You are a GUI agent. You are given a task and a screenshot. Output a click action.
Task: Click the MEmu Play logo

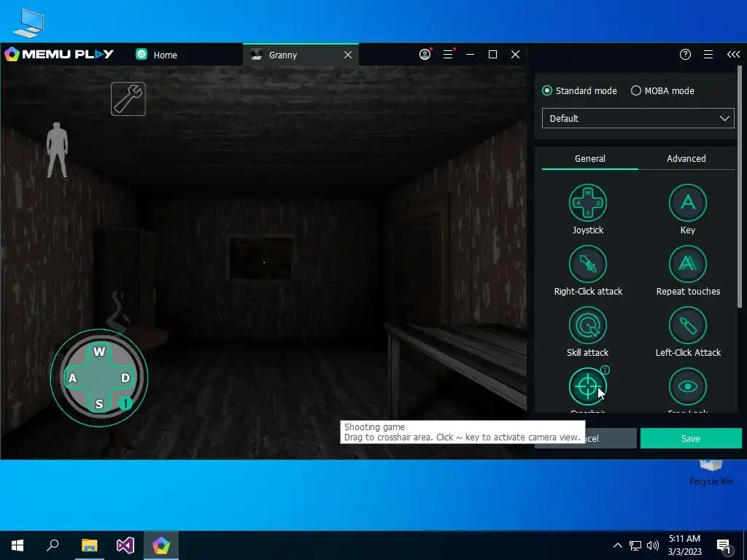pyautogui.click(x=59, y=54)
